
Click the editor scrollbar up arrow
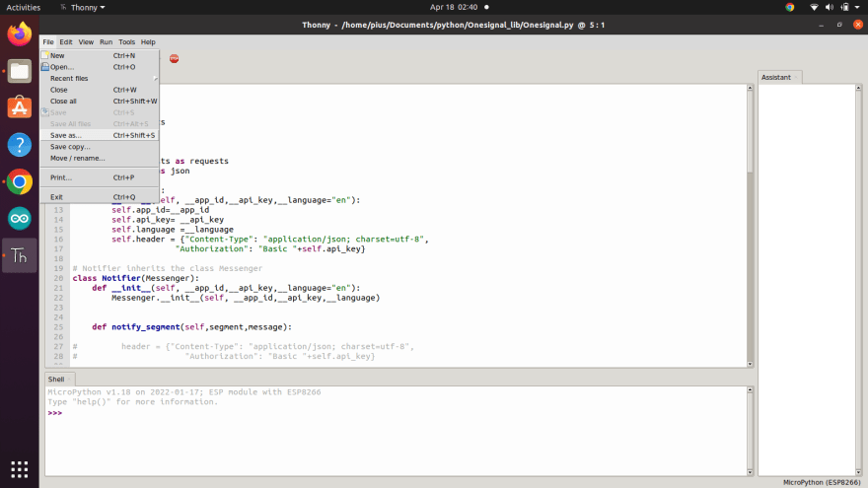[750, 88]
